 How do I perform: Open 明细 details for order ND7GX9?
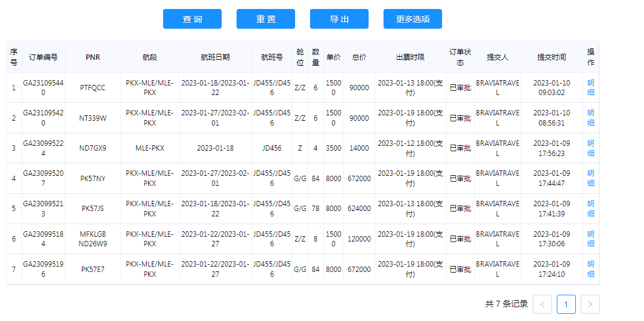coord(590,148)
